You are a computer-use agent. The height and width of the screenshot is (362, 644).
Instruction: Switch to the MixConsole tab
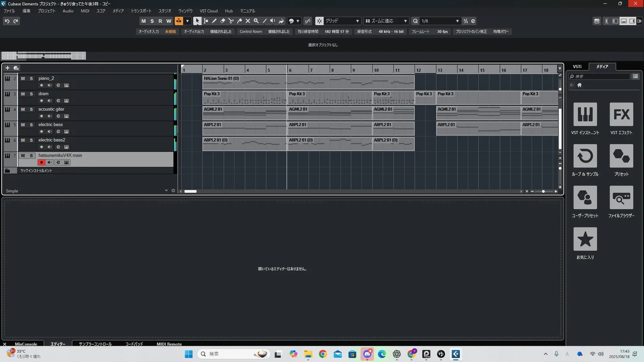[26, 344]
